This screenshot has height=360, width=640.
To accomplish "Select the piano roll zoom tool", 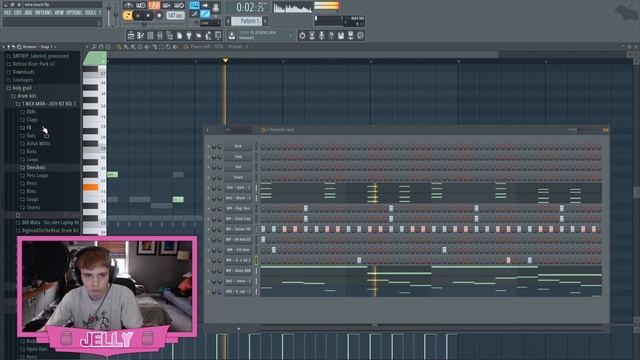I will [x=169, y=47].
